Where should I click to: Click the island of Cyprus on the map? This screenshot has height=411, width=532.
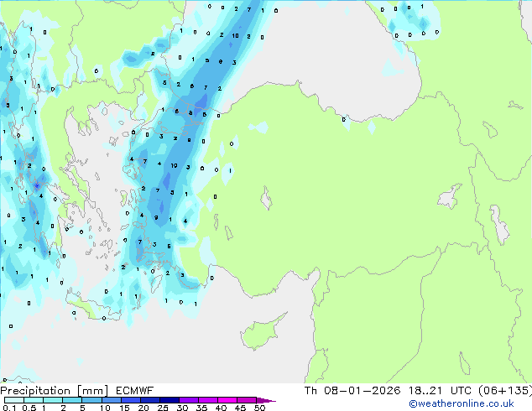(259, 334)
